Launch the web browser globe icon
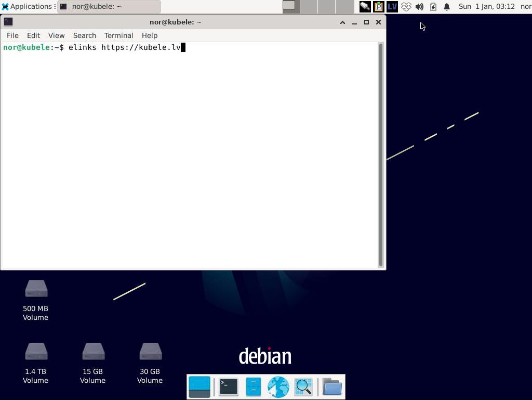The image size is (532, 400). tap(278, 387)
